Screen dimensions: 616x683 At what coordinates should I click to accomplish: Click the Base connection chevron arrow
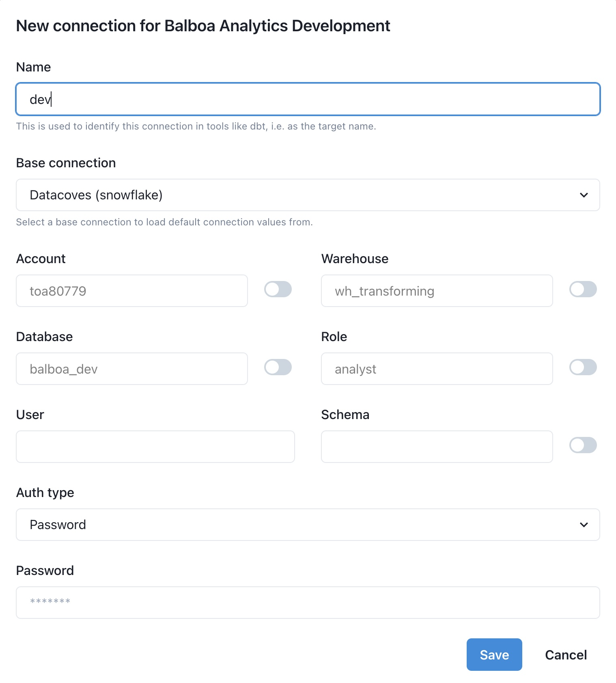(584, 195)
